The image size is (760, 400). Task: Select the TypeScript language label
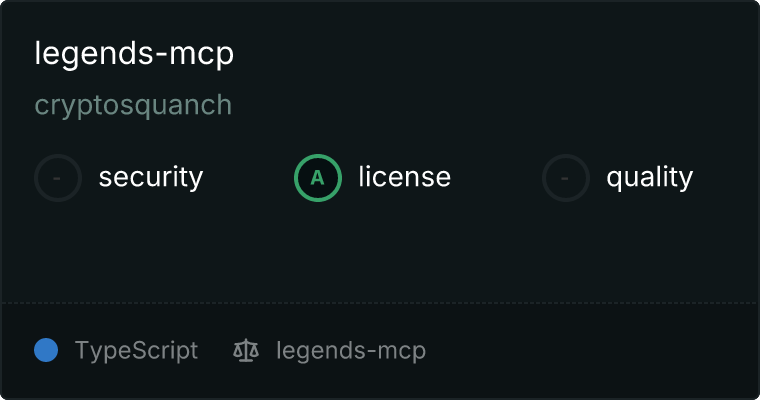pyautogui.click(x=136, y=351)
